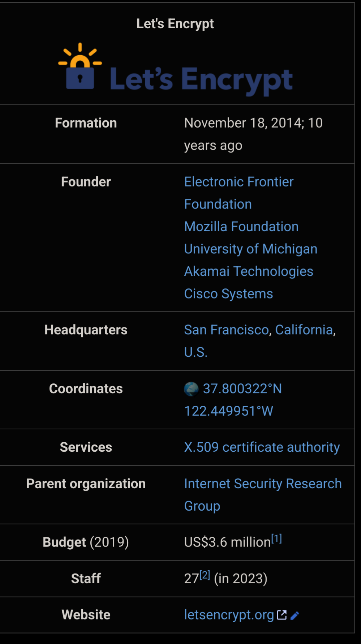Open the Internet Security Research Group link
Image resolution: width=361 pixels, height=644 pixels.
[263, 484]
